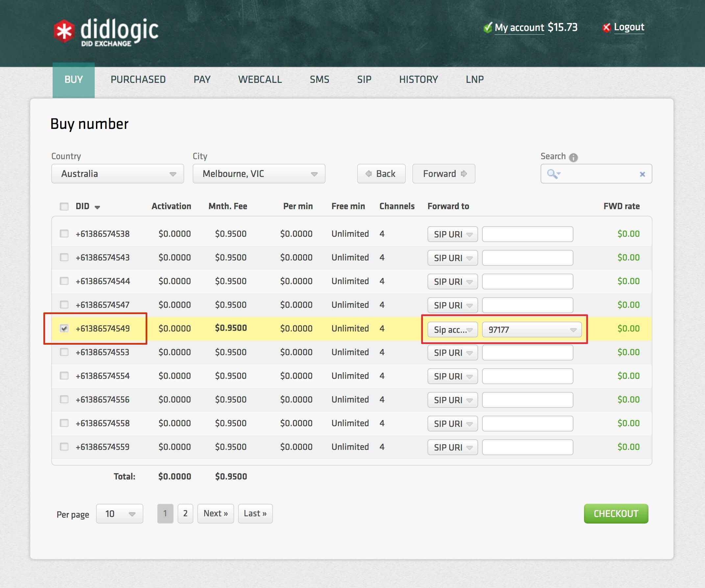Screen dimensions: 705x588
Task: Click the red x icon beside Logout
Action: 606,28
